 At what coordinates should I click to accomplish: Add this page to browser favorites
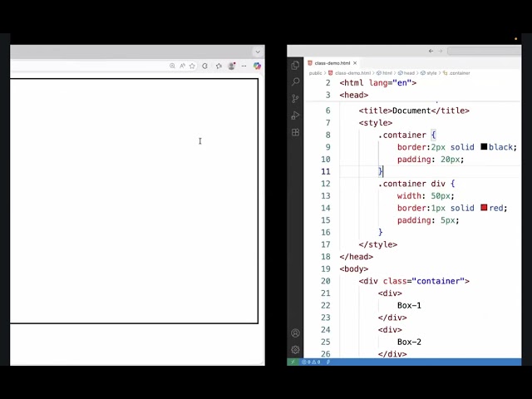point(192,66)
